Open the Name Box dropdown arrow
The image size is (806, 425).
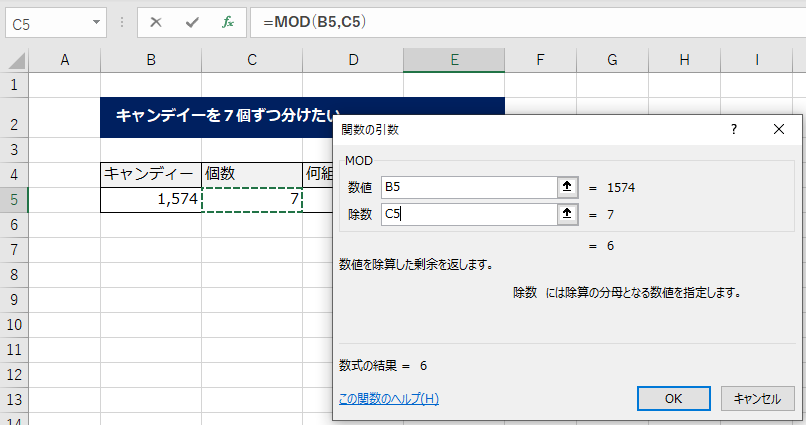pyautogui.click(x=97, y=22)
